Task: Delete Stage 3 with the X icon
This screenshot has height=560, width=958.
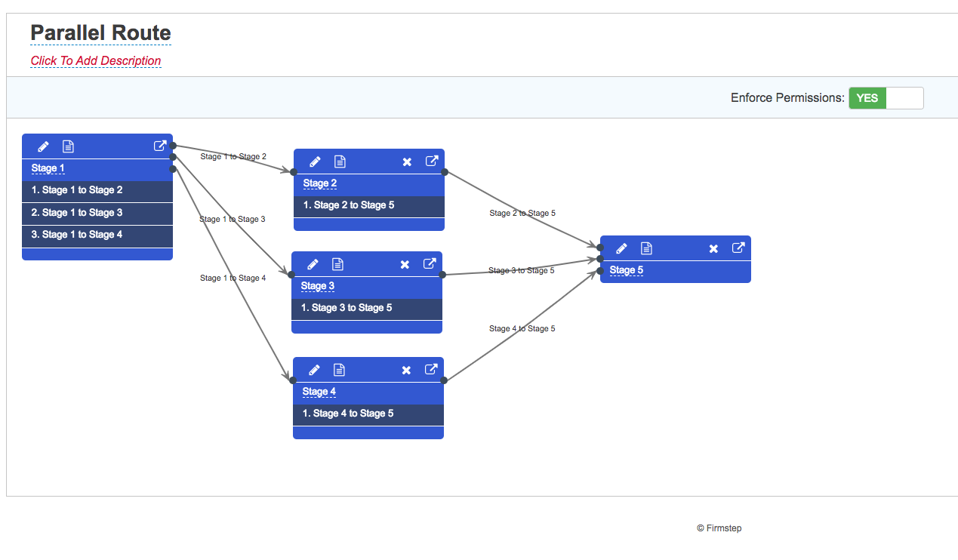Action: [405, 263]
